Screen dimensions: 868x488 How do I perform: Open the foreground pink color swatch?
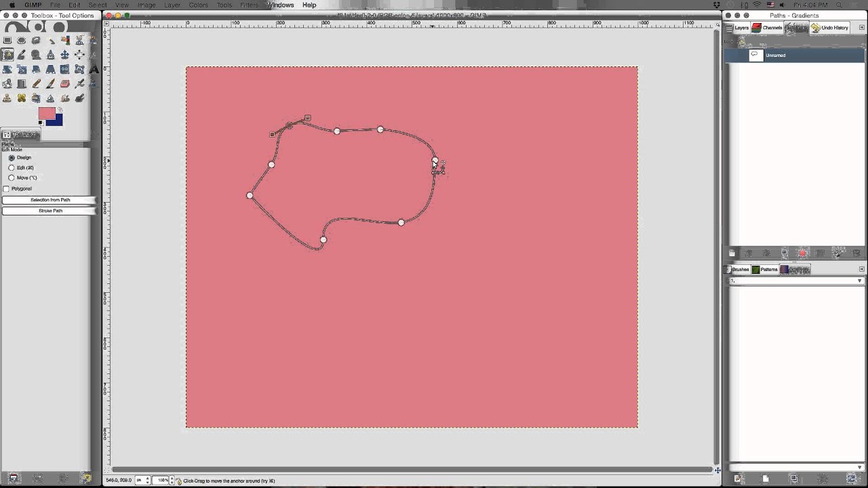(45, 113)
